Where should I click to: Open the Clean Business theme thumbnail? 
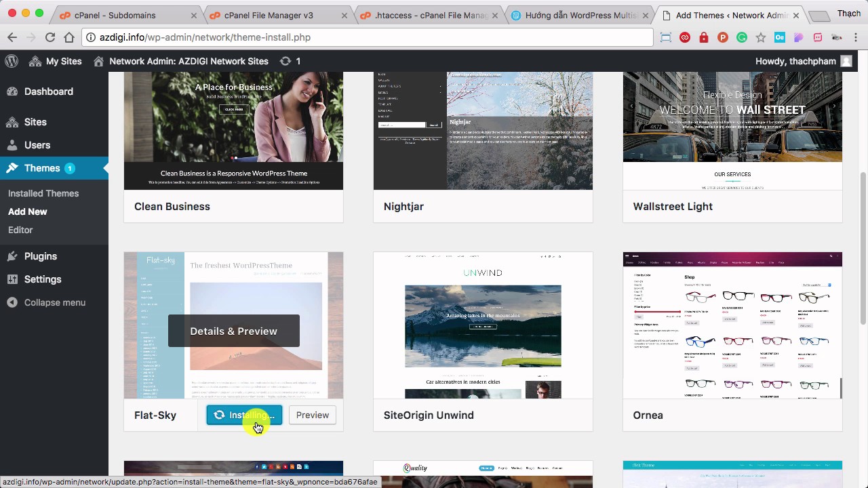(233, 131)
